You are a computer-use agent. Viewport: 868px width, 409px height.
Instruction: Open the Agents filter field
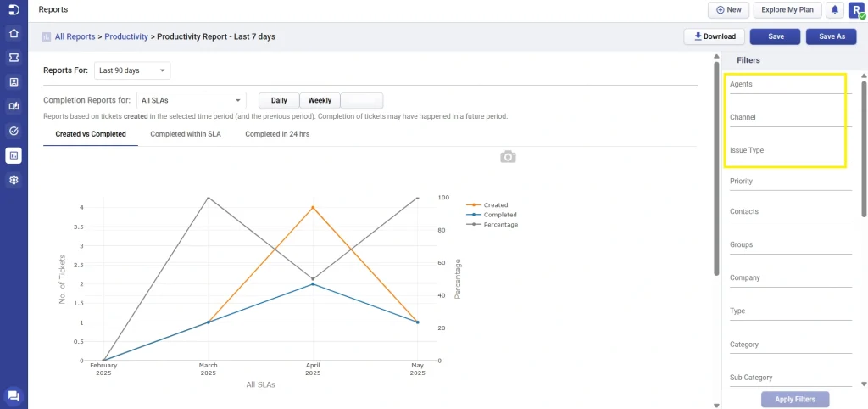click(x=791, y=86)
